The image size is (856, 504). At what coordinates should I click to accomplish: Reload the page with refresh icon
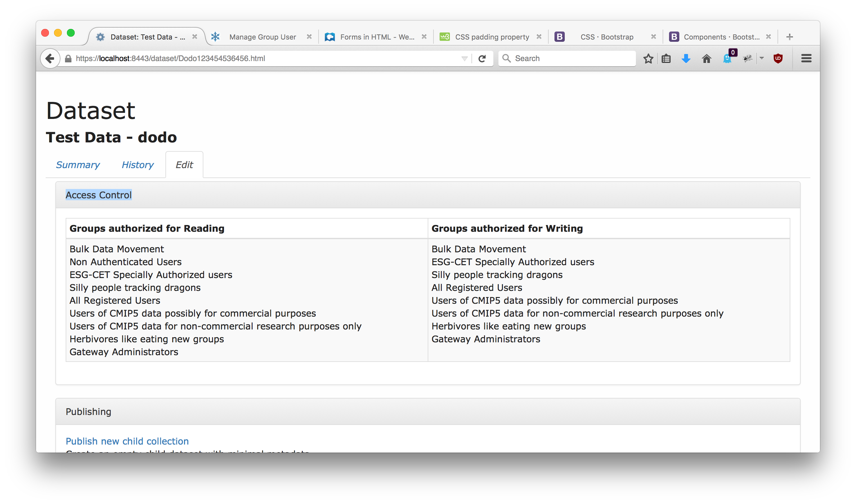click(482, 59)
